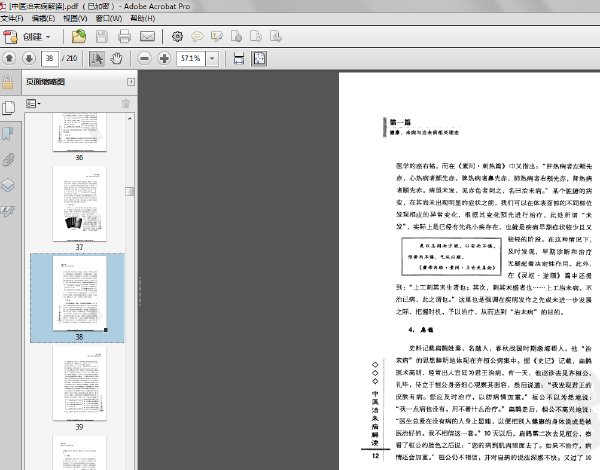This screenshot has width=600, height=470.
Task: Open thumbnail panel options menu
Action: tap(33, 104)
